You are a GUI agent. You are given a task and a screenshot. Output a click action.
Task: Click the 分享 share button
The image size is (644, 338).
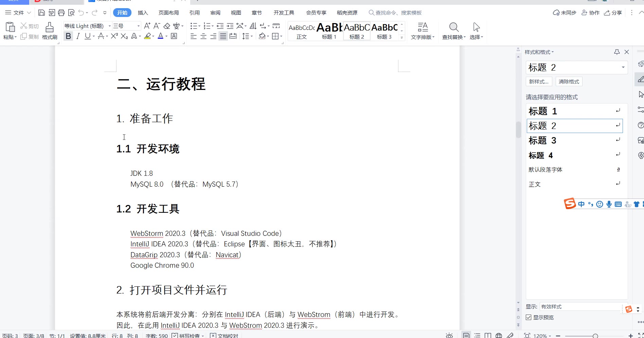coord(613,13)
